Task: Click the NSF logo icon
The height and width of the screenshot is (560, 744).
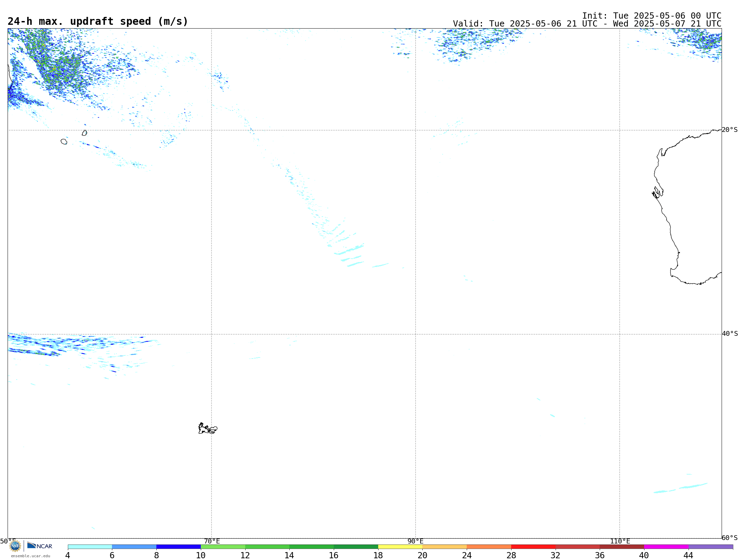Action: (15, 546)
